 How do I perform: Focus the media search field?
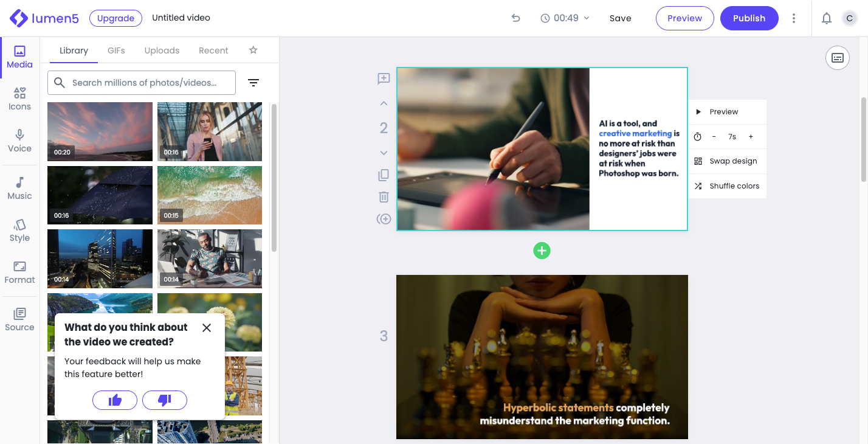click(142, 83)
